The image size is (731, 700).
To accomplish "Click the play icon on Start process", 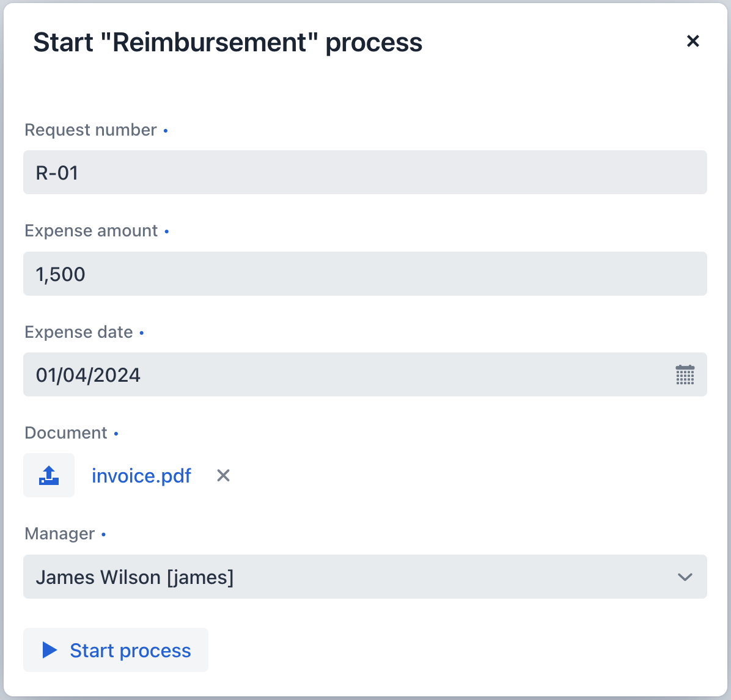I will [x=50, y=650].
